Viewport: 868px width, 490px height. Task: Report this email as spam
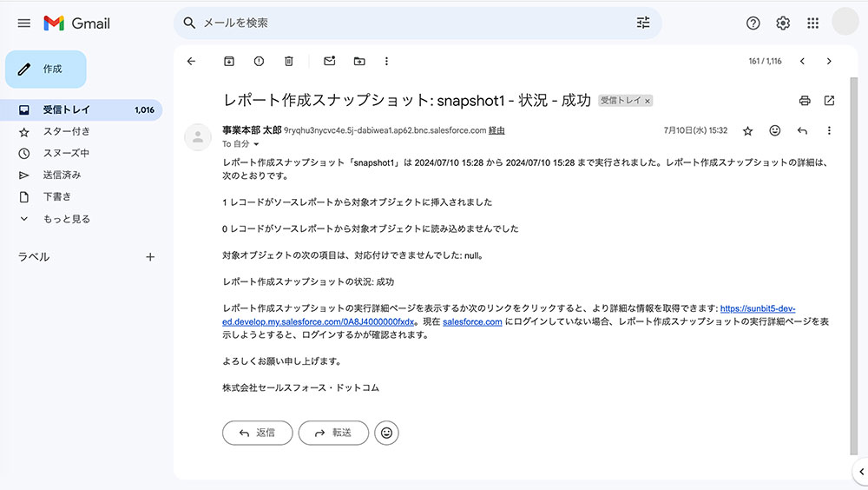click(x=259, y=62)
